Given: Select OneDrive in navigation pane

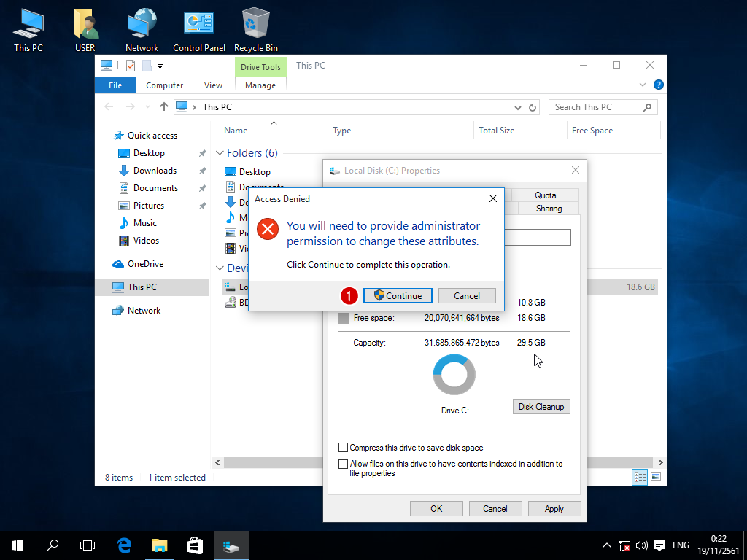Looking at the screenshot, I should click(144, 264).
